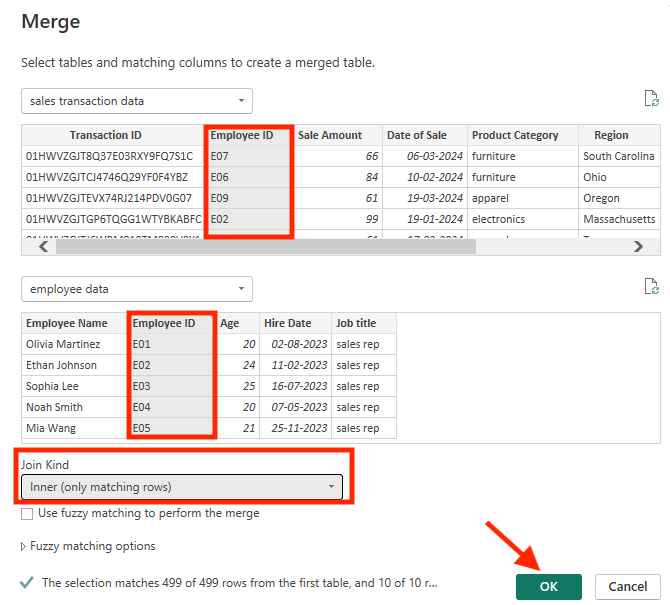Click cell E03 in employee table
This screenshot has height=605, width=670.
pyautogui.click(x=171, y=386)
